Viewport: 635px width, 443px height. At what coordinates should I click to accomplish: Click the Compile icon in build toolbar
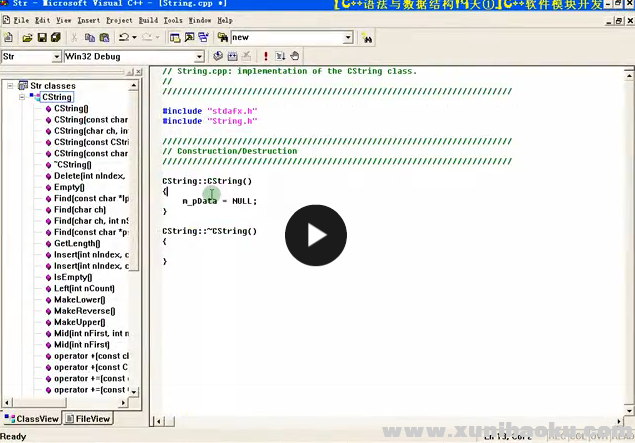217,57
